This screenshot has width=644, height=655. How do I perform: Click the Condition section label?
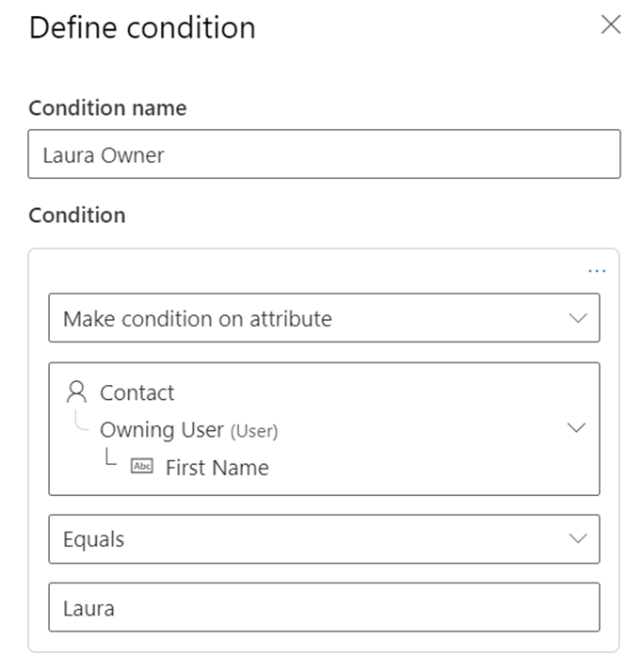pyautogui.click(x=76, y=215)
